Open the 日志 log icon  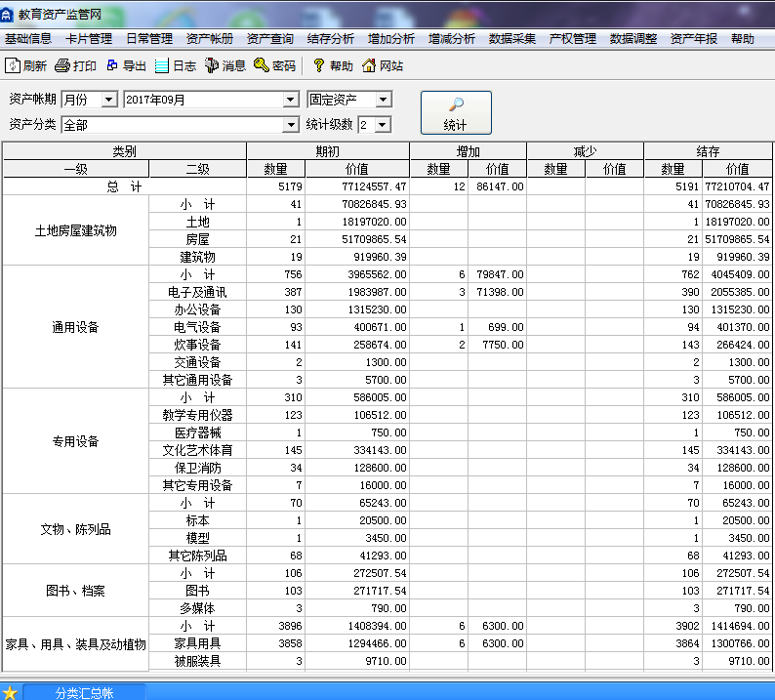click(x=162, y=66)
